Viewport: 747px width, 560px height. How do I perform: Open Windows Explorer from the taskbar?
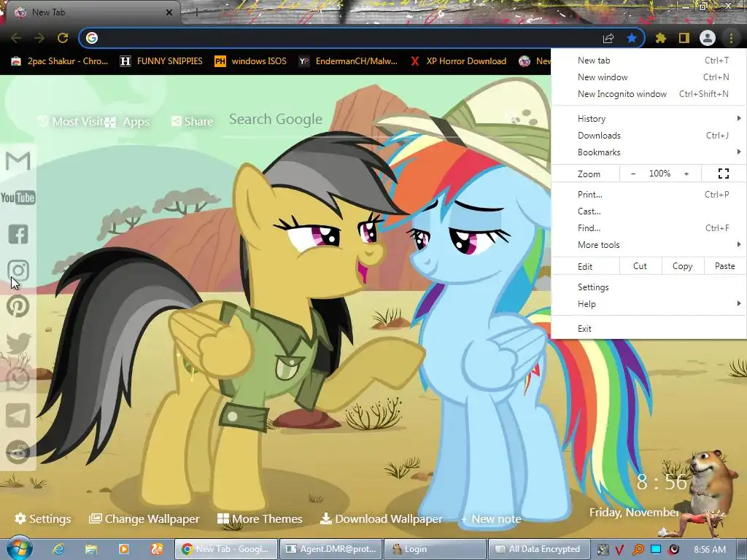[x=91, y=549]
